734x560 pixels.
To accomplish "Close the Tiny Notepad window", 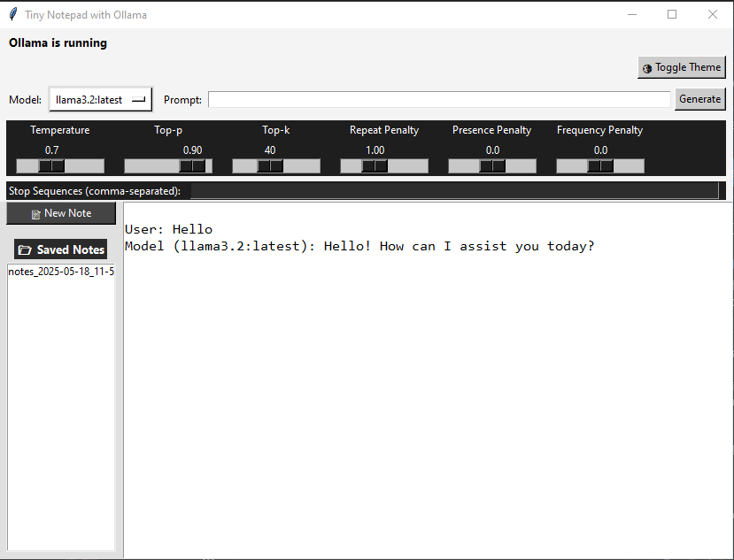I will (x=713, y=14).
